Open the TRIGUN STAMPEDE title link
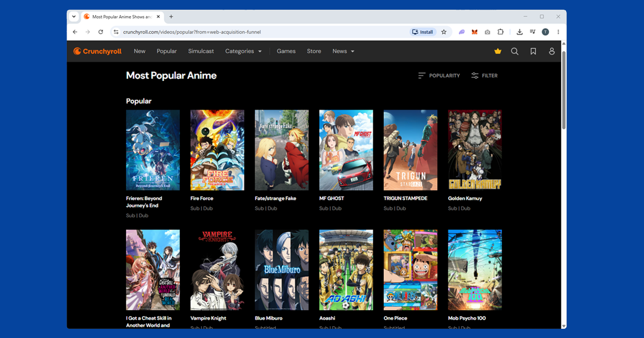 tap(405, 198)
